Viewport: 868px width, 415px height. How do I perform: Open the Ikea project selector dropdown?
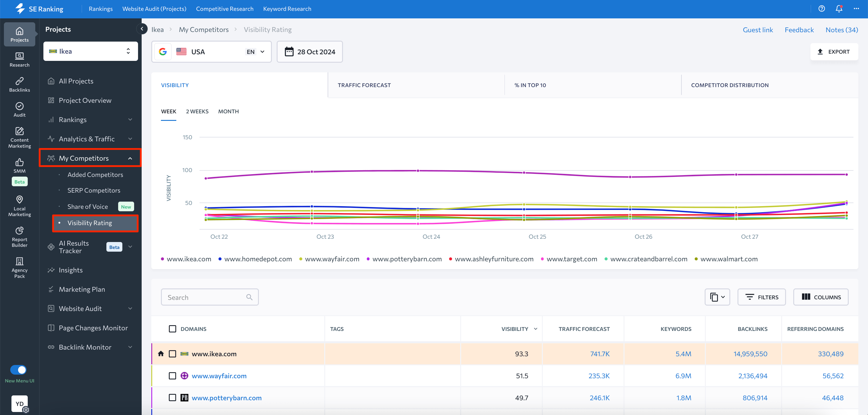point(90,51)
